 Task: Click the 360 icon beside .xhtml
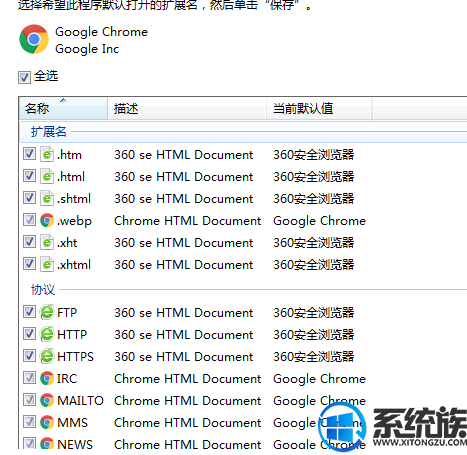point(47,264)
